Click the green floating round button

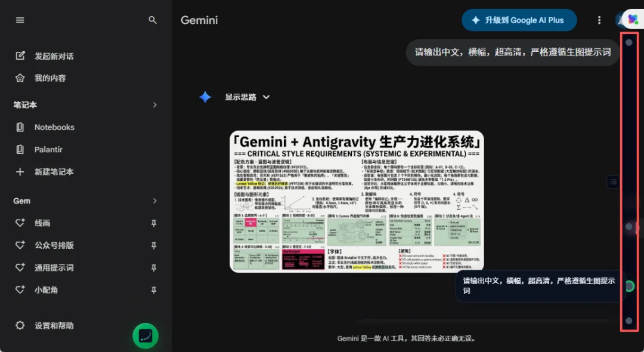click(x=145, y=335)
